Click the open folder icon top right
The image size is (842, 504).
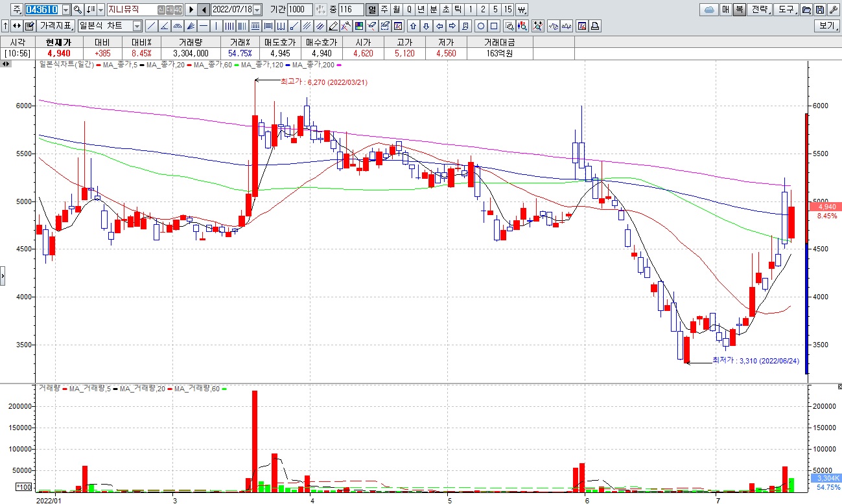(806, 10)
